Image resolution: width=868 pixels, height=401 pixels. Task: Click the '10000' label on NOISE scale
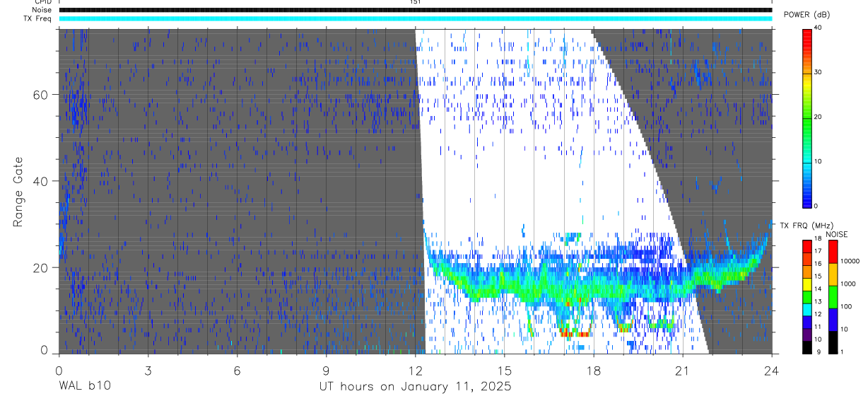point(849,261)
